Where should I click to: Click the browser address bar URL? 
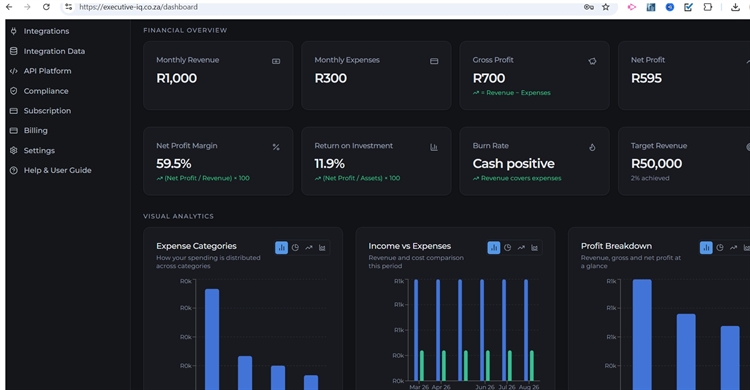(138, 7)
